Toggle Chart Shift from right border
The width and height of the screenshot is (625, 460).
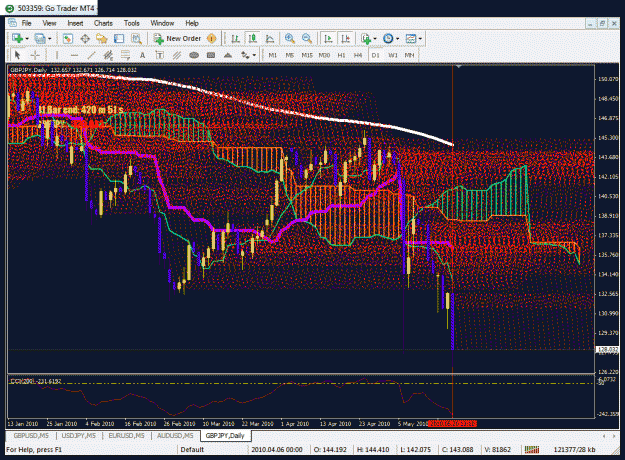[x=346, y=38]
